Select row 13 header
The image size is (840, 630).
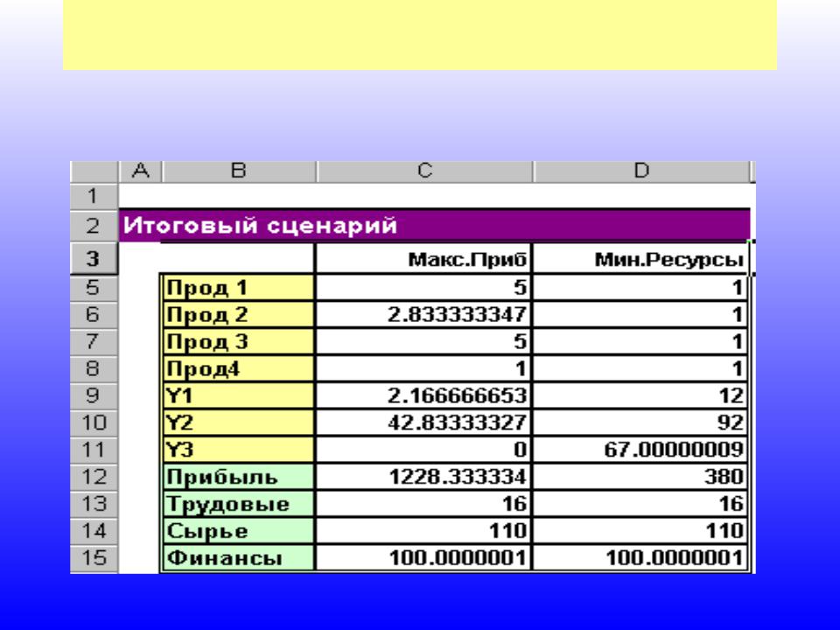coord(94,504)
